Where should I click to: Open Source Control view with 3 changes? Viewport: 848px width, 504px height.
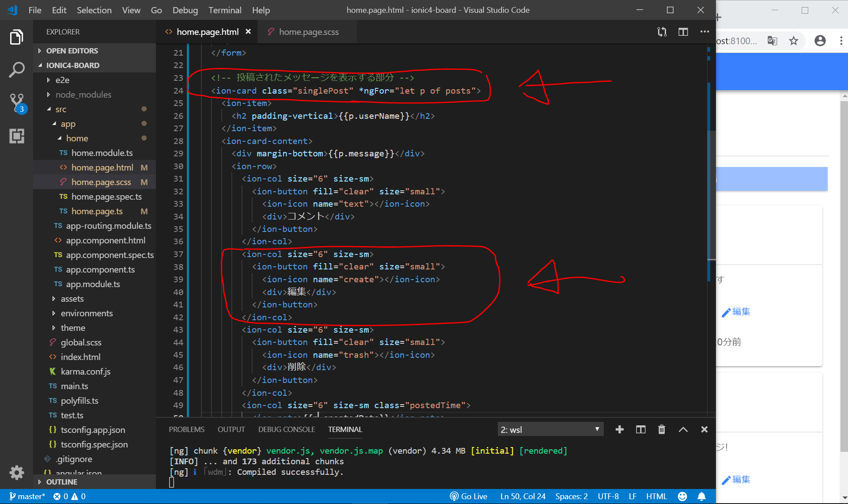tap(16, 102)
